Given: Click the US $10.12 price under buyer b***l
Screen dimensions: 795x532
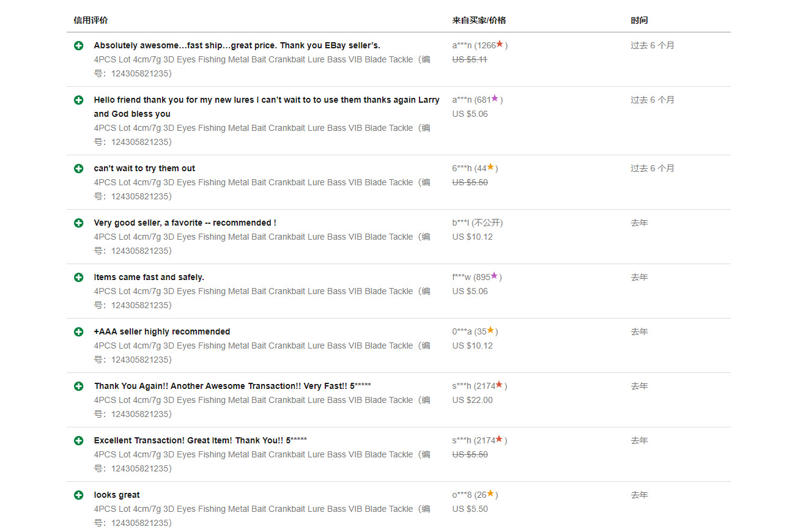Looking at the screenshot, I should (x=473, y=237).
